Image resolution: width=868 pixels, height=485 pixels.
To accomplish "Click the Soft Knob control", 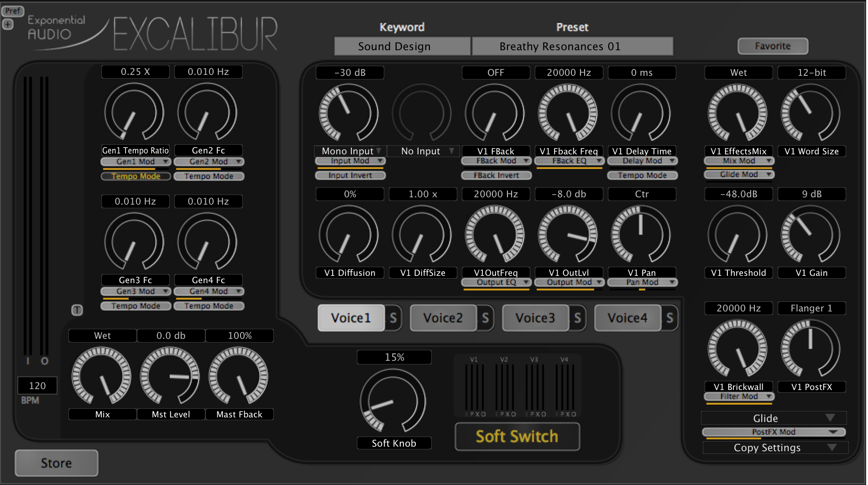I will 393,401.
